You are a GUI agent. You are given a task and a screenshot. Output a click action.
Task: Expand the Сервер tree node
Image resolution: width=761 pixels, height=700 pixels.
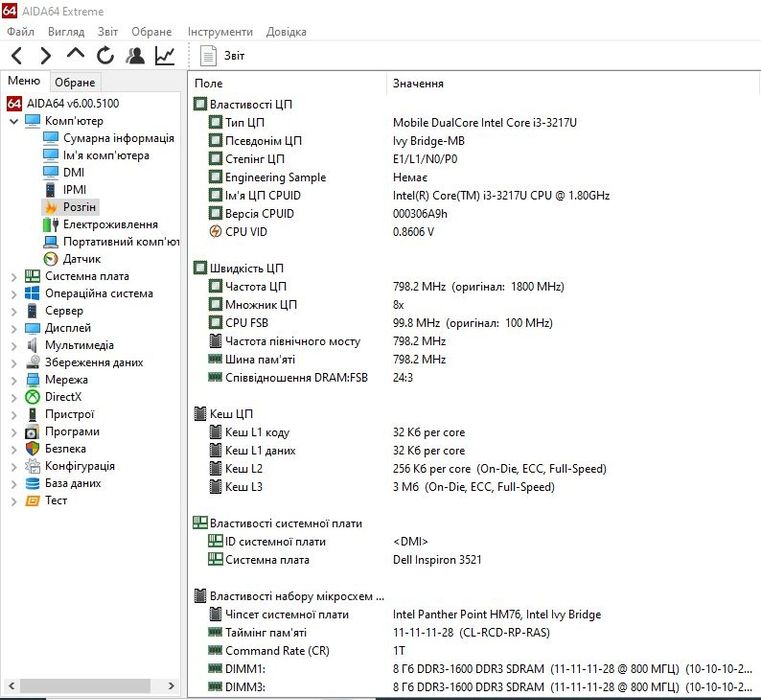tap(14, 311)
